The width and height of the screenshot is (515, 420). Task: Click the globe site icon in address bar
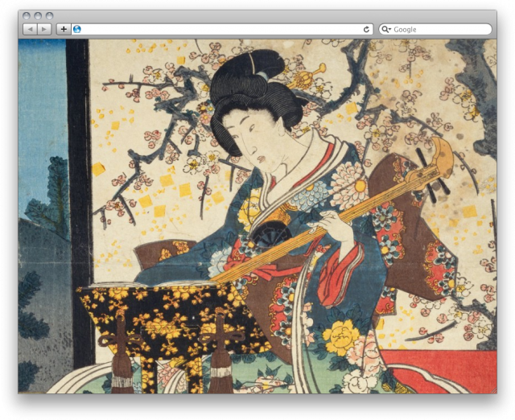tap(77, 29)
